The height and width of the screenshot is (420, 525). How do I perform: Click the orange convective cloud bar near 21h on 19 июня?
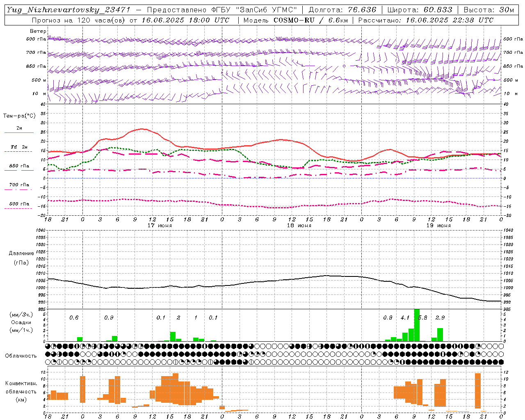(x=478, y=391)
